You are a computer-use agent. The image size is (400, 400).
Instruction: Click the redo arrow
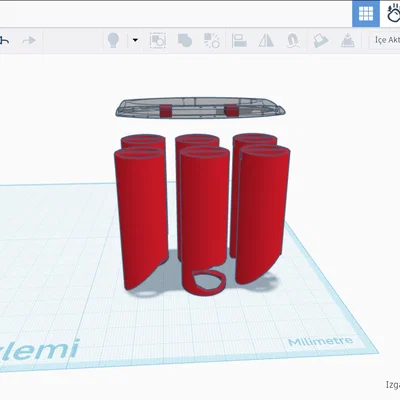[x=29, y=41]
